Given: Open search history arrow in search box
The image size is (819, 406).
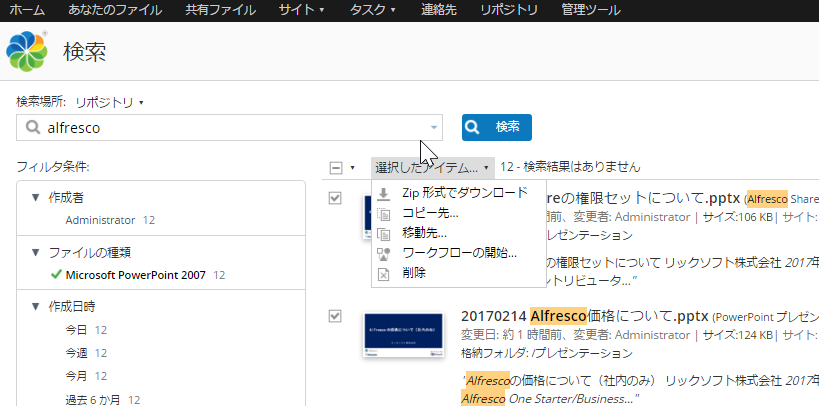Looking at the screenshot, I should (x=434, y=127).
